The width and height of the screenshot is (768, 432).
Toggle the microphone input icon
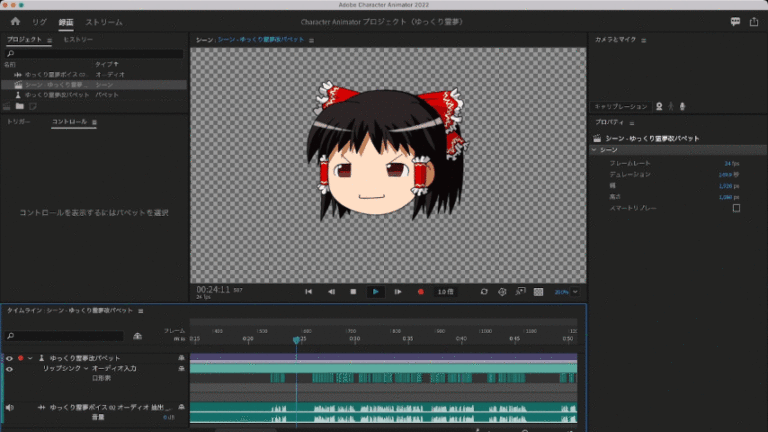pos(682,106)
